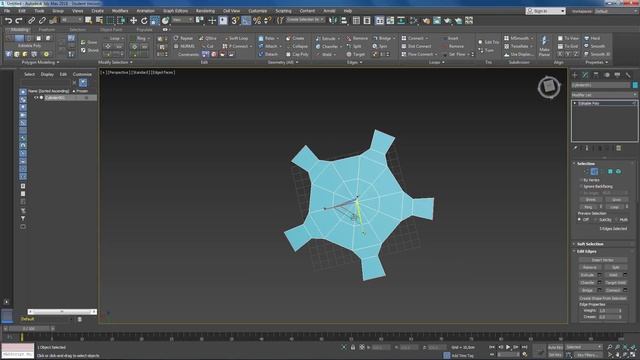Switch to the Object Paint ribbon tab
The image size is (640, 360).
click(111, 29)
